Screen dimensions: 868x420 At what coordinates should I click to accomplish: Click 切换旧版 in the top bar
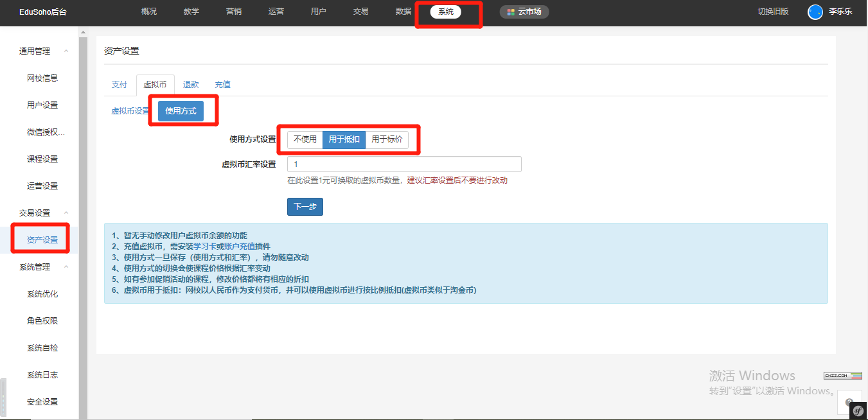pos(773,12)
